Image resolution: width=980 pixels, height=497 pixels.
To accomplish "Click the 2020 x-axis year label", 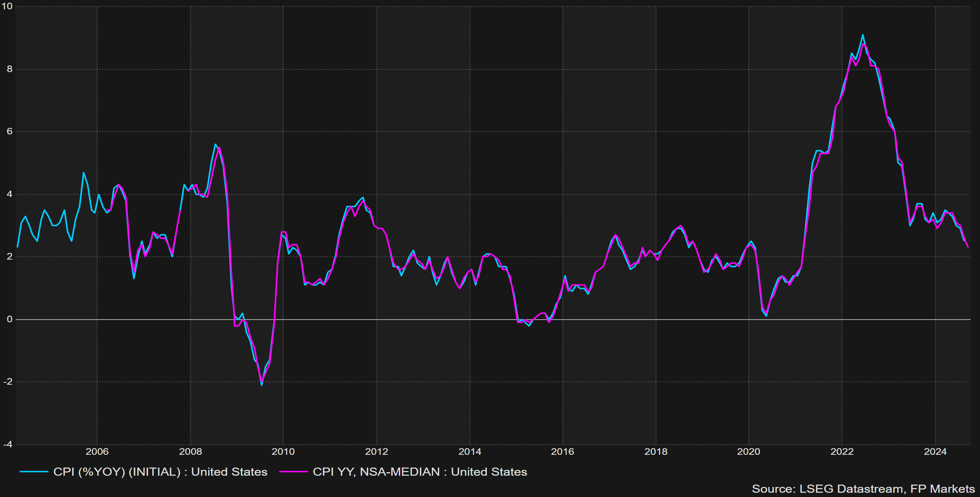I will click(749, 452).
